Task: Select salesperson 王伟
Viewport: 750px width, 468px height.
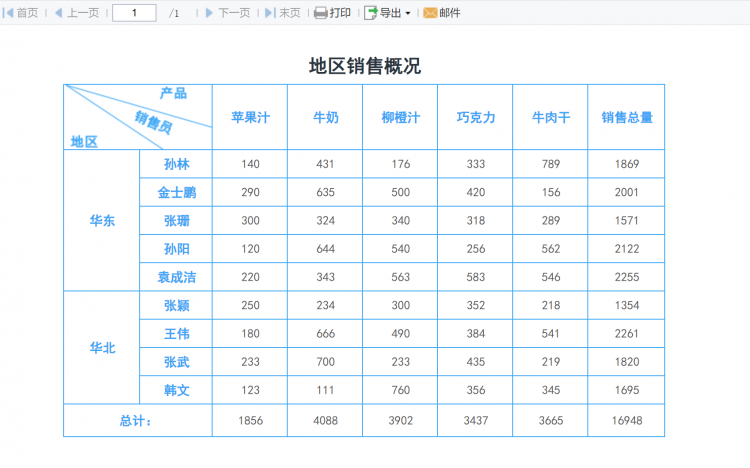Action: [176, 334]
